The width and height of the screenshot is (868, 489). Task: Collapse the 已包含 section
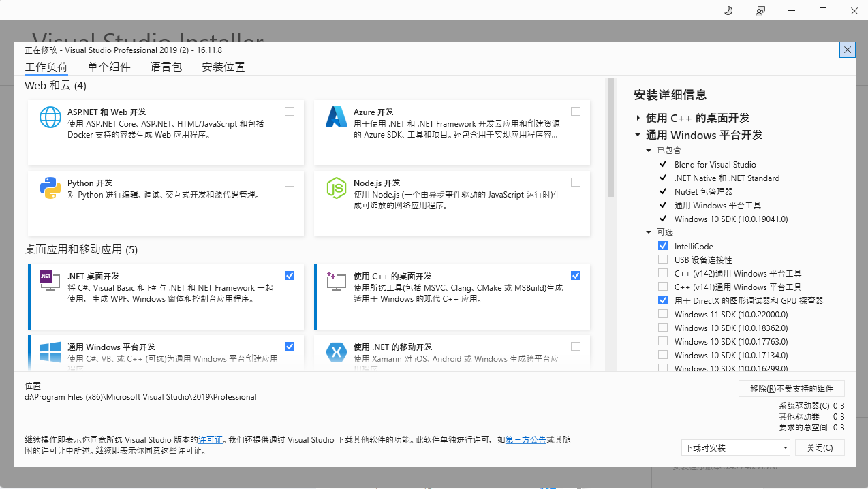tap(649, 151)
